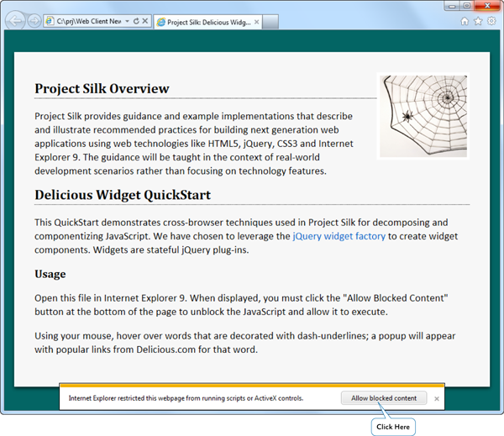504x436 pixels.
Task: Open a new tab with the blank tab button
Action: click(270, 22)
